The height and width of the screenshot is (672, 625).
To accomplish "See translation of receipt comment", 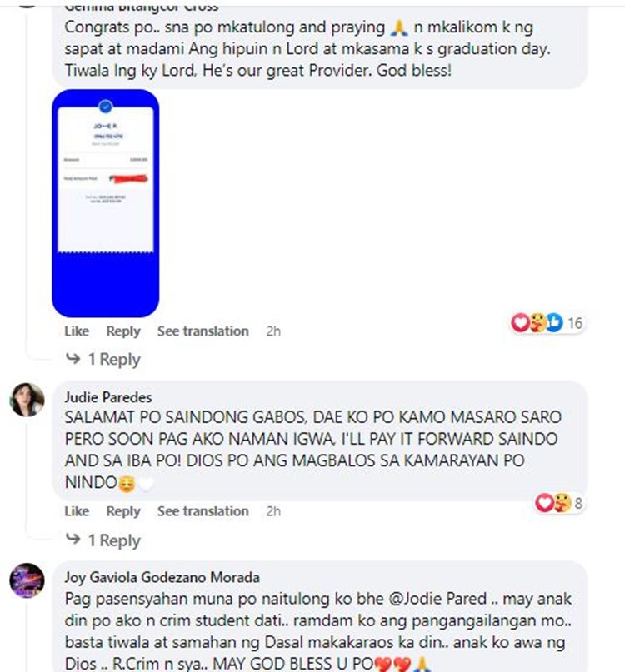I will 202,331.
